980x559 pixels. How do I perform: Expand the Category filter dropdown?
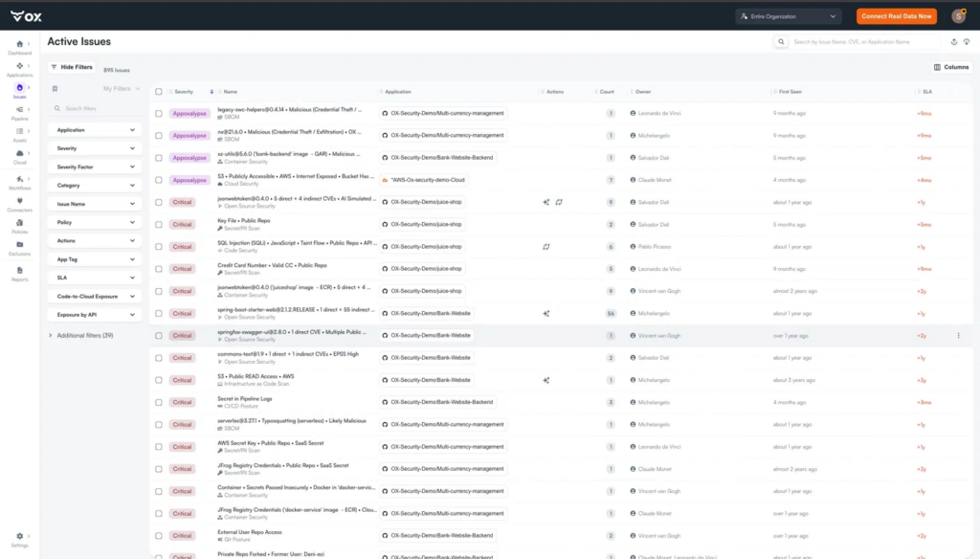[x=95, y=186]
